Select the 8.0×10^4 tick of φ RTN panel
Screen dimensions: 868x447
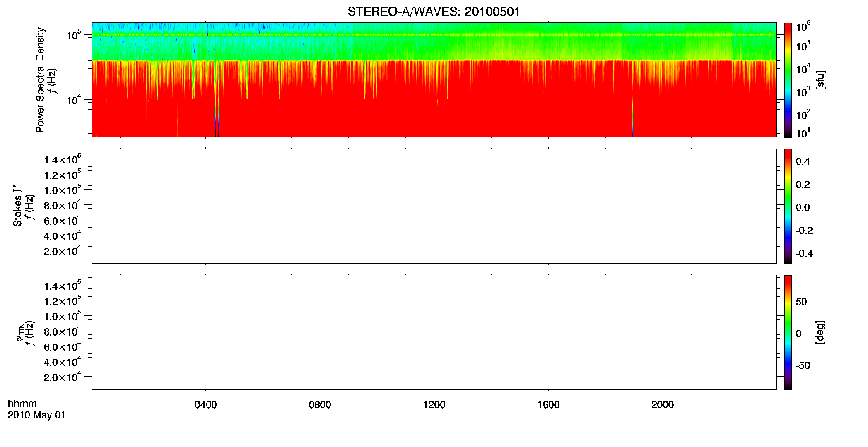point(63,331)
